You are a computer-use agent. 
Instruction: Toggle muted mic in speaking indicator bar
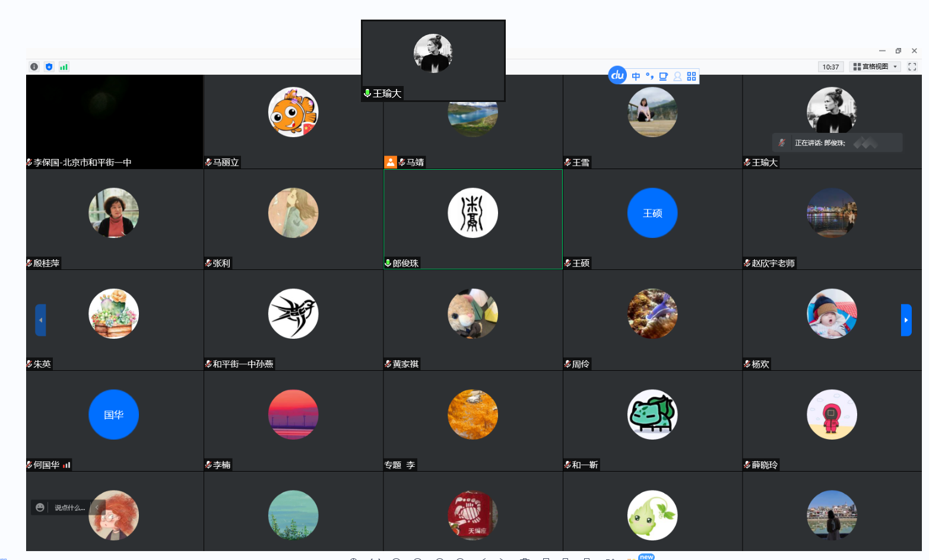(x=782, y=143)
